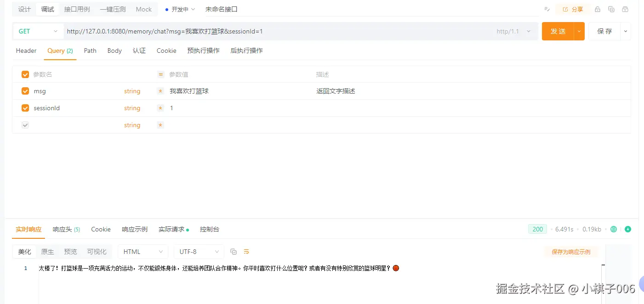
Task: Select the Path request tab
Action: 90,51
